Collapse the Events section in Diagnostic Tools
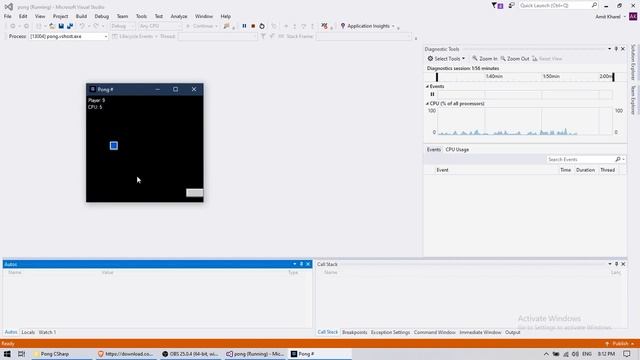Image resolution: width=640 pixels, height=360 pixels. coord(427,87)
